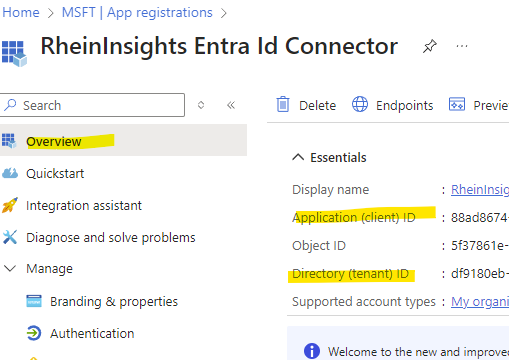
Task: Click the Integration assistant rocket icon
Action: click(x=10, y=205)
